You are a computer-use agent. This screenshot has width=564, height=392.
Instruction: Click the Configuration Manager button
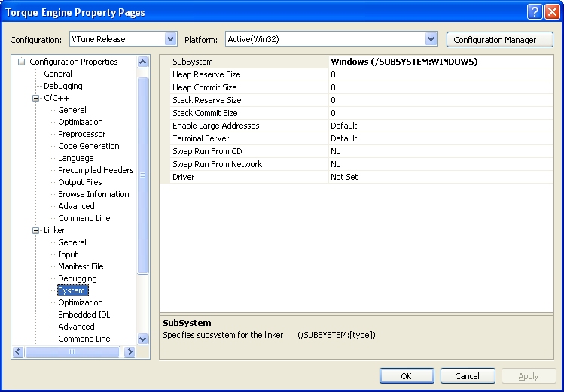coord(499,39)
